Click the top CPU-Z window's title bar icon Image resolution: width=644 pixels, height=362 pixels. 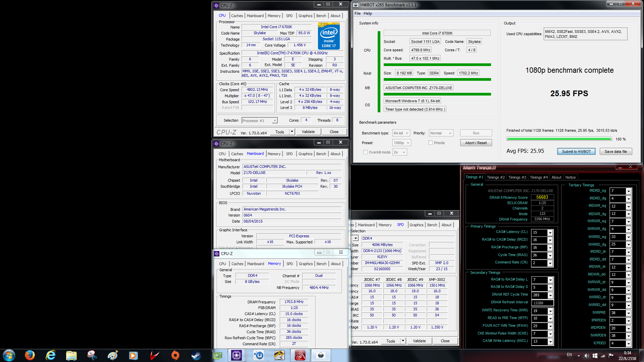point(217,5)
